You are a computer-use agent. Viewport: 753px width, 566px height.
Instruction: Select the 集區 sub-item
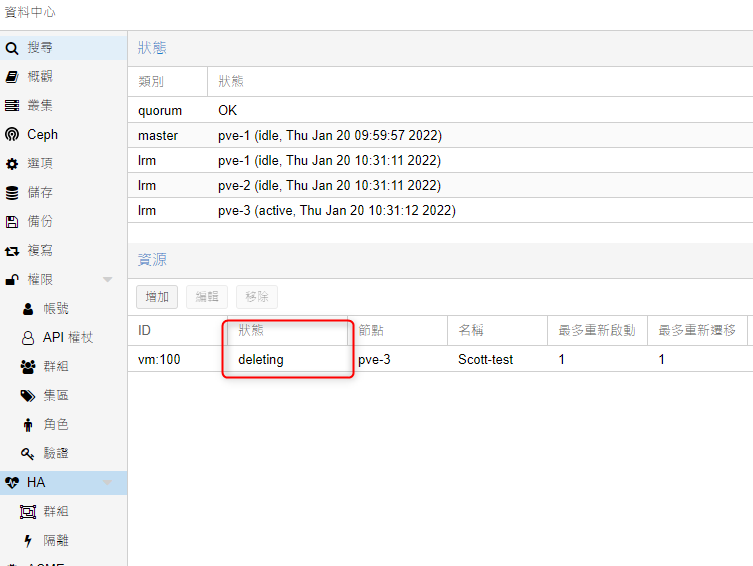pyautogui.click(x=63, y=396)
